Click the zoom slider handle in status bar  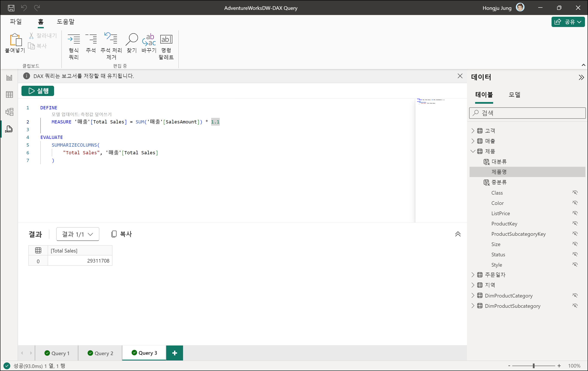click(533, 366)
